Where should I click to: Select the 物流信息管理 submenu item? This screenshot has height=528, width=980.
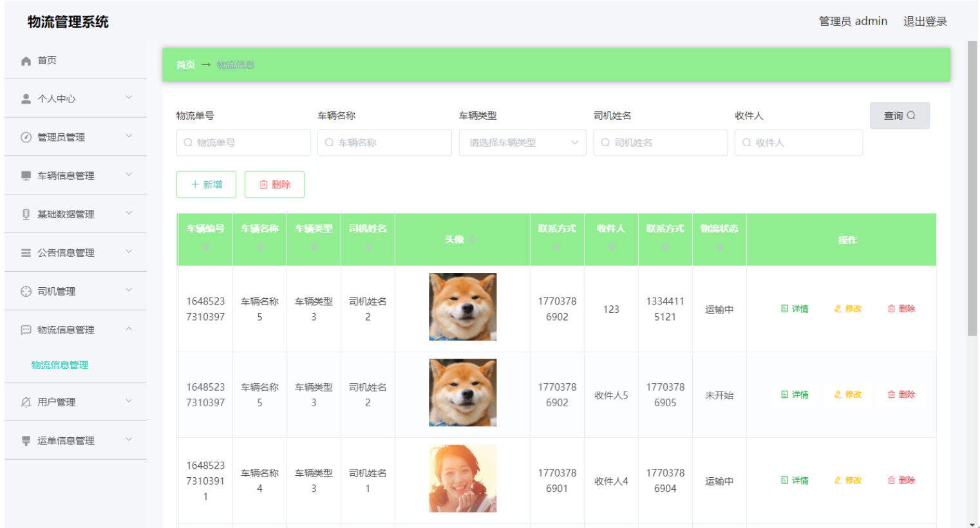point(60,365)
